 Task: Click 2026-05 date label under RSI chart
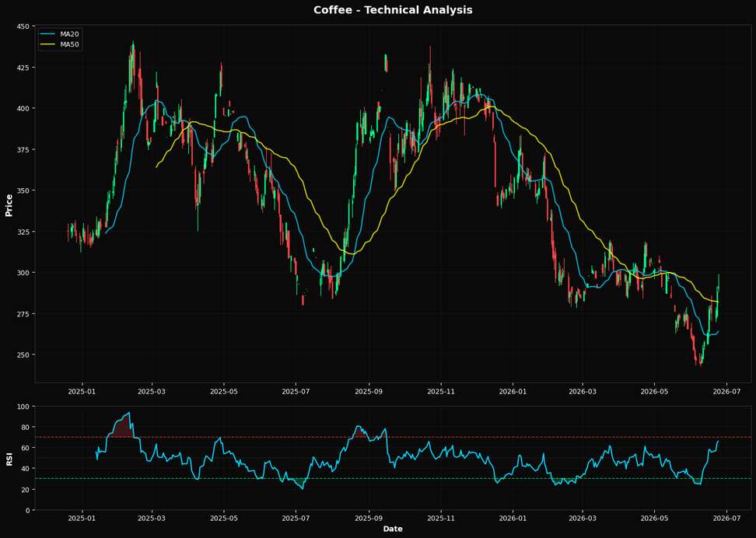[654, 519]
